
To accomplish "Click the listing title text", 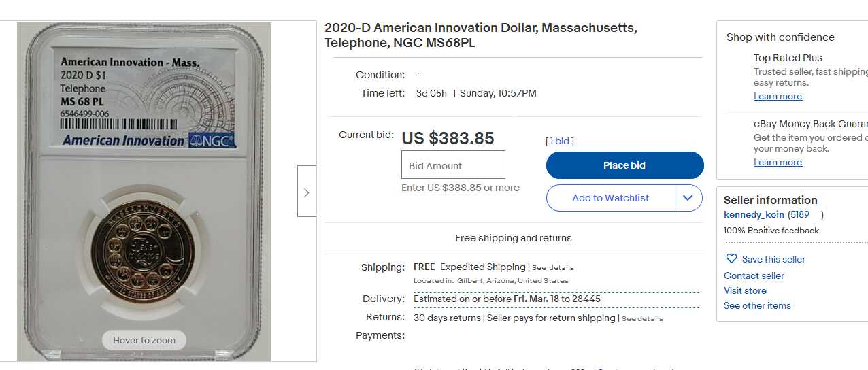I will point(480,35).
